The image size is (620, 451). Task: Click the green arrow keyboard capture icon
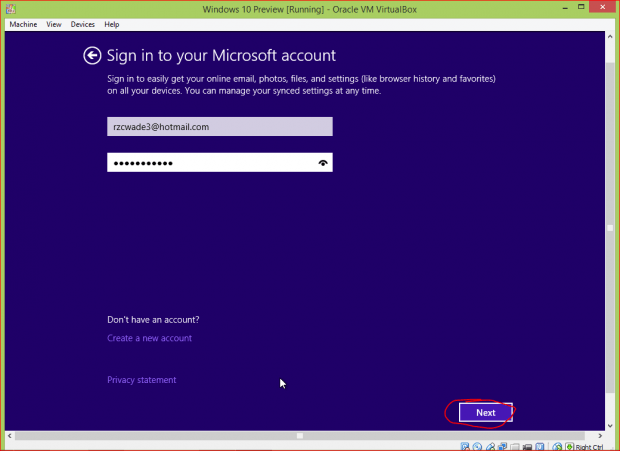click(569, 447)
